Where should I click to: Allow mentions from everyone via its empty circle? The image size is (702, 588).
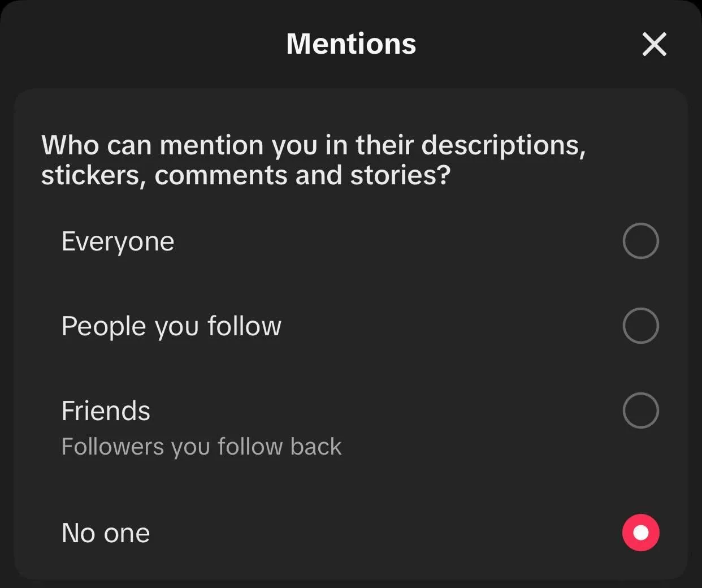tap(640, 241)
